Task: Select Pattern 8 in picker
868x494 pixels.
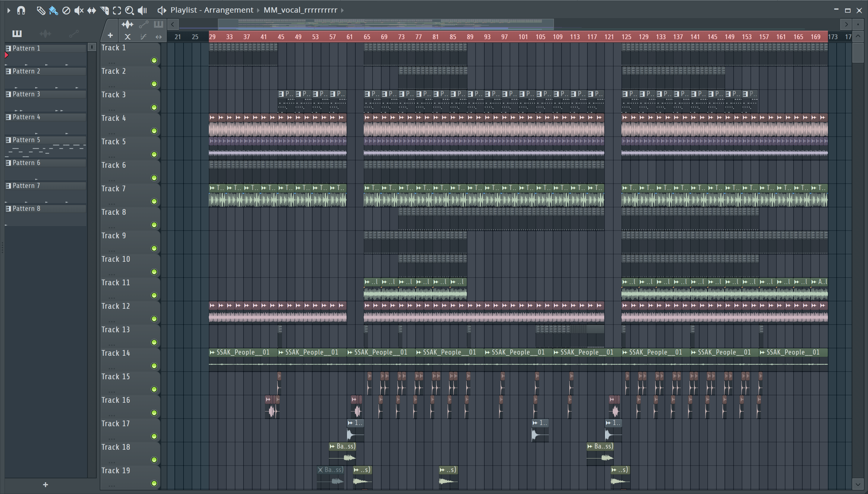Action: [46, 209]
